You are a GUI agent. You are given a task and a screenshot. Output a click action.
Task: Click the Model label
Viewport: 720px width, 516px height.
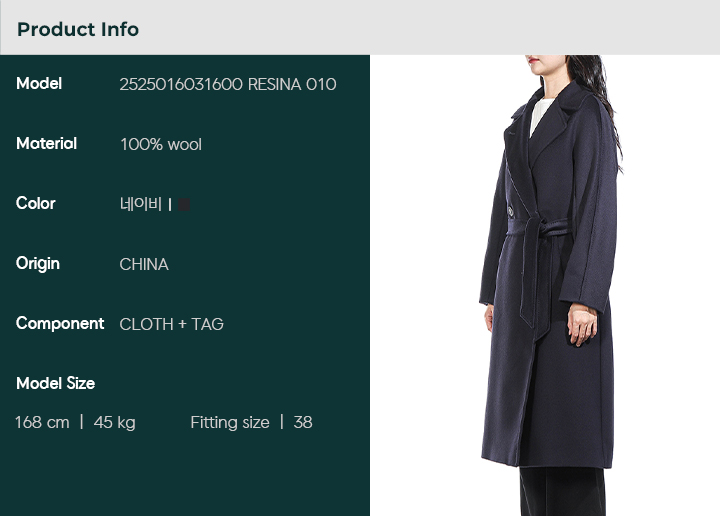39,84
